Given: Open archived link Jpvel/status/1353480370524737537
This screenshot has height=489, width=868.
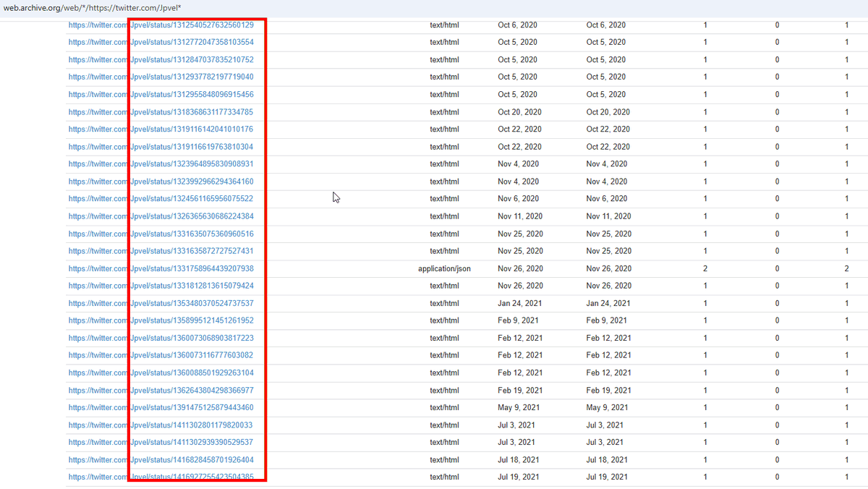Looking at the screenshot, I should tap(161, 303).
